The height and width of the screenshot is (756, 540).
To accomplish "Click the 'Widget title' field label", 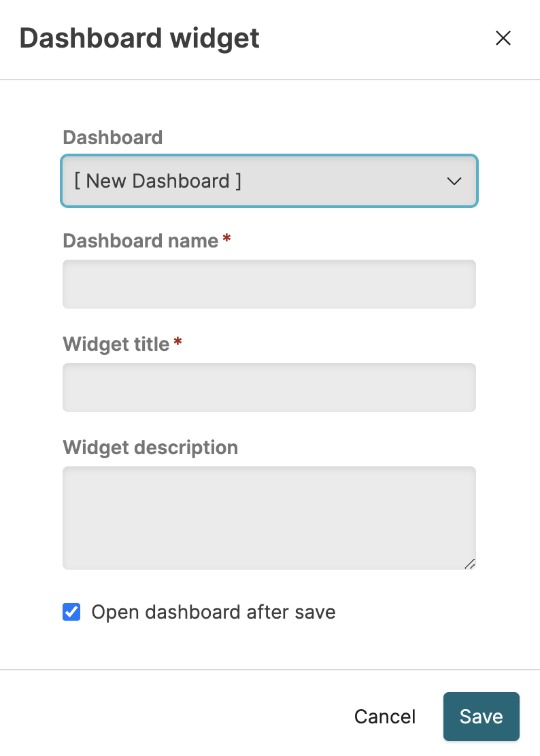I will (x=116, y=344).
